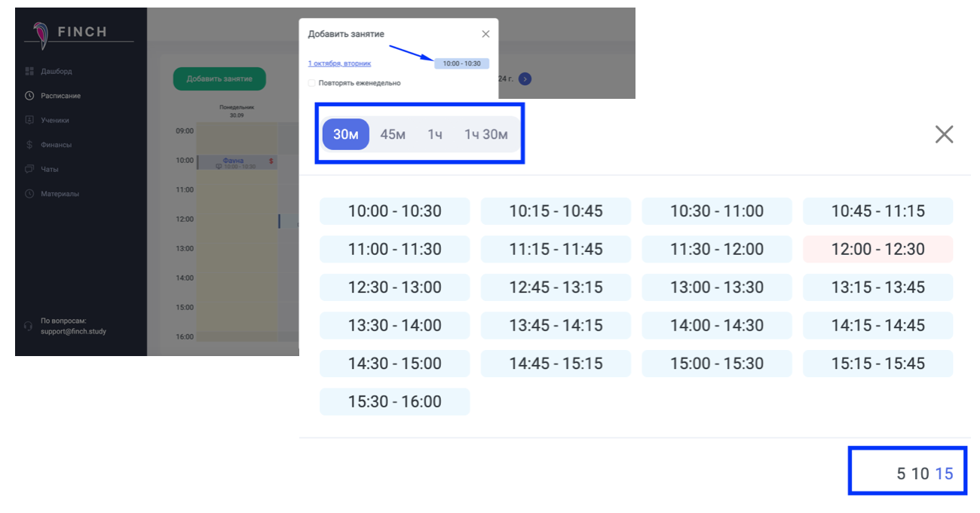This screenshot has height=513, width=980.
Task: Click the Ученики person icon
Action: [x=29, y=120]
